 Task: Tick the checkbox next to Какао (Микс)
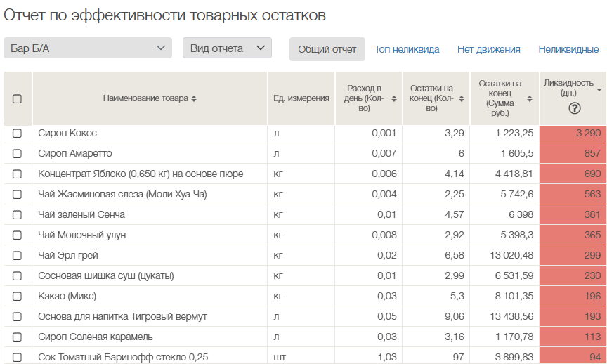pyautogui.click(x=18, y=296)
